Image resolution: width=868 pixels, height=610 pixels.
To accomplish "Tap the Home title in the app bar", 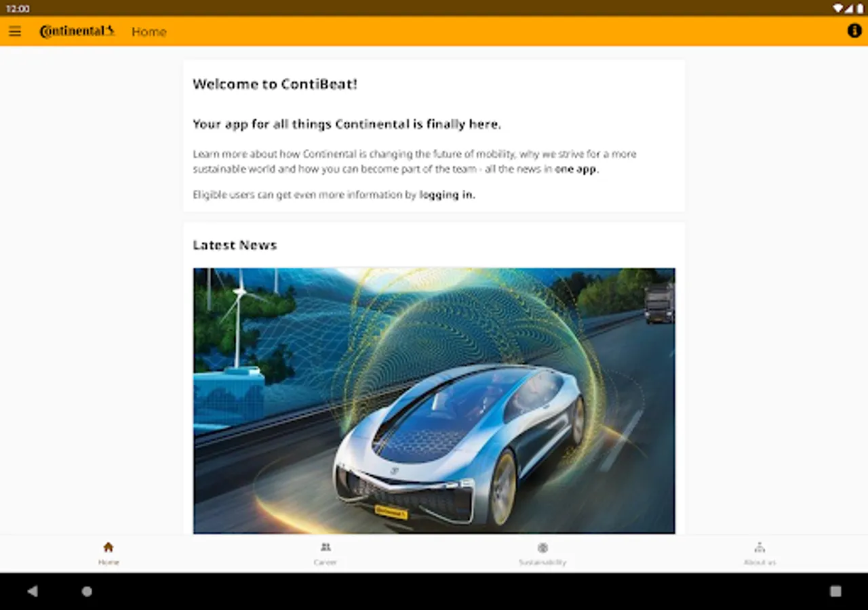I will (x=149, y=31).
